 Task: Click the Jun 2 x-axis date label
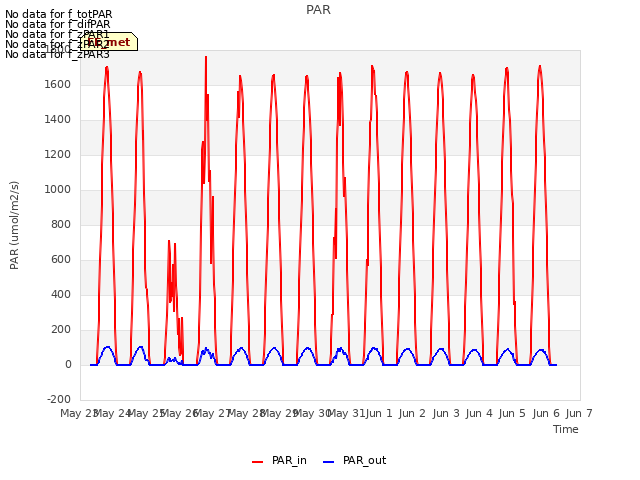[x=412, y=413]
